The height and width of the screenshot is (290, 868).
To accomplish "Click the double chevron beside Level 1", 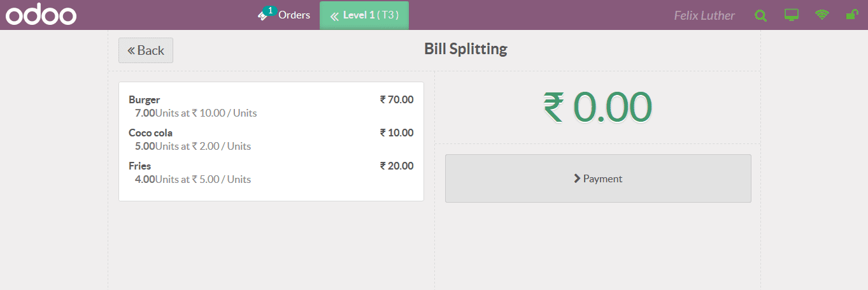I will click(x=334, y=16).
